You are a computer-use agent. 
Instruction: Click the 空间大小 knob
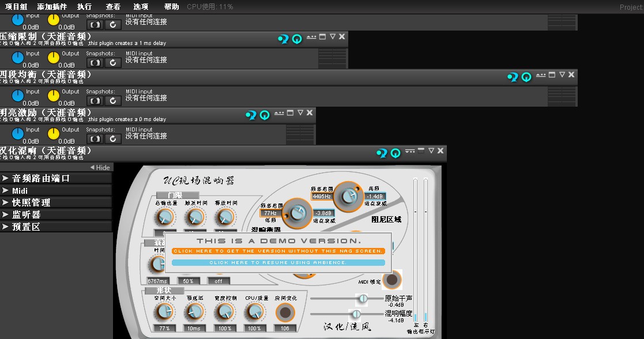(164, 312)
